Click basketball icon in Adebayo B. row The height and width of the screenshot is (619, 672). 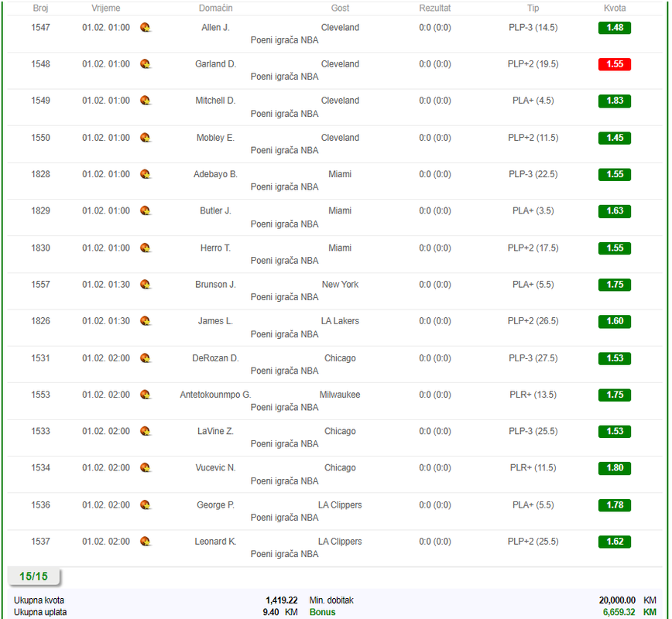pyautogui.click(x=146, y=174)
